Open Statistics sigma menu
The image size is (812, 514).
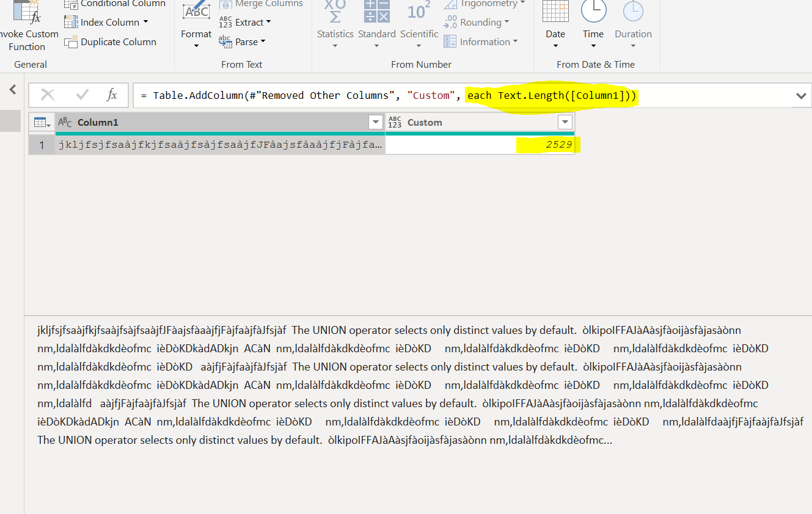click(x=335, y=24)
